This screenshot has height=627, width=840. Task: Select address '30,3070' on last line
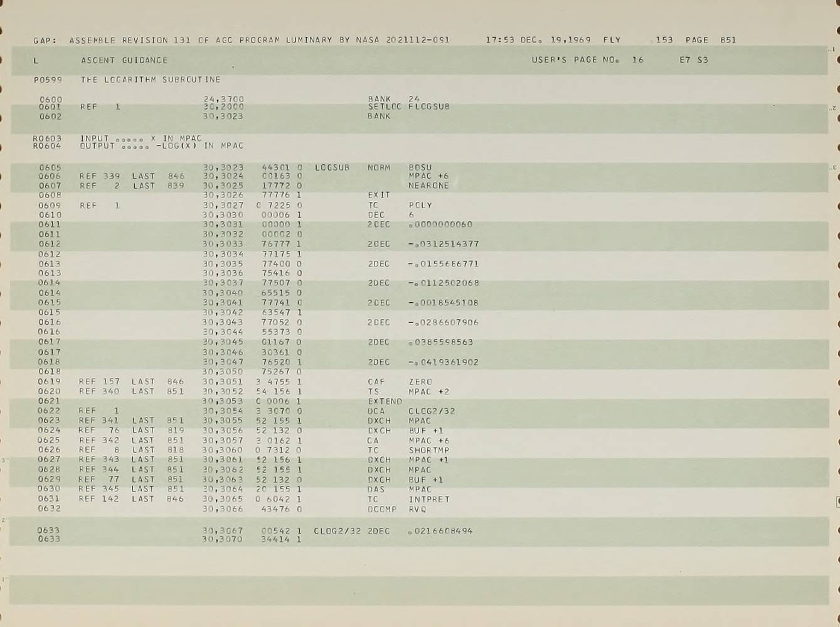coord(222,539)
